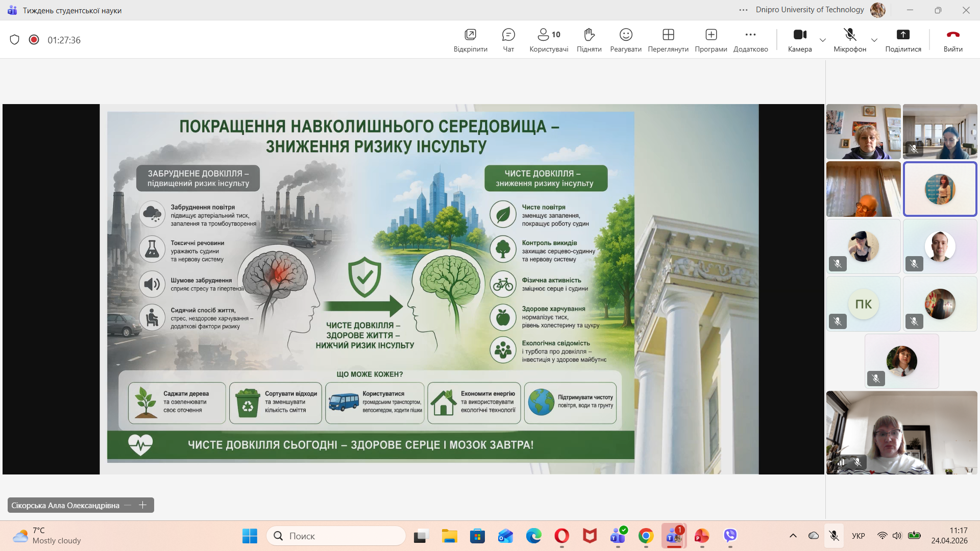Click the taskbar search field Поиск
Viewport: 980px width, 551px height.
(x=337, y=536)
